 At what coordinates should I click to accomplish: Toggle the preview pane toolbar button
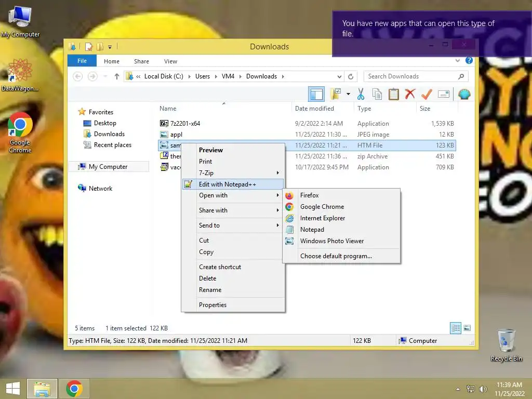(x=316, y=94)
